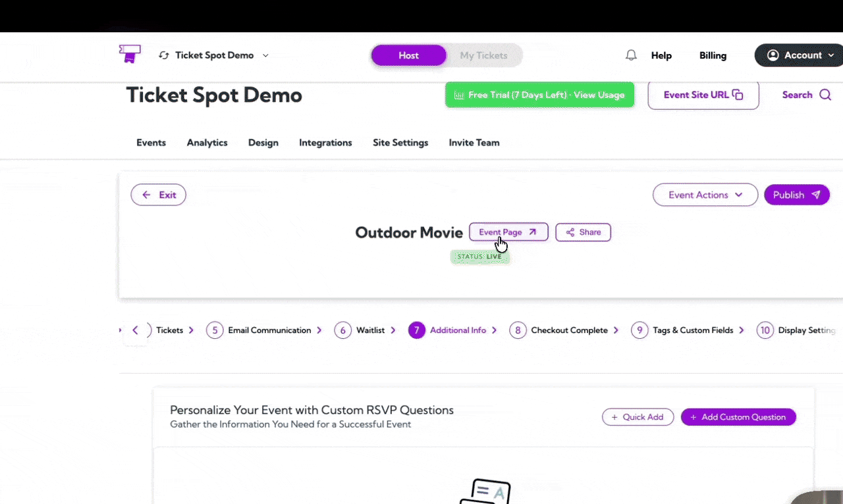This screenshot has width=843, height=504.
Task: Click the Ticket Spot ticket logo icon
Action: point(129,53)
